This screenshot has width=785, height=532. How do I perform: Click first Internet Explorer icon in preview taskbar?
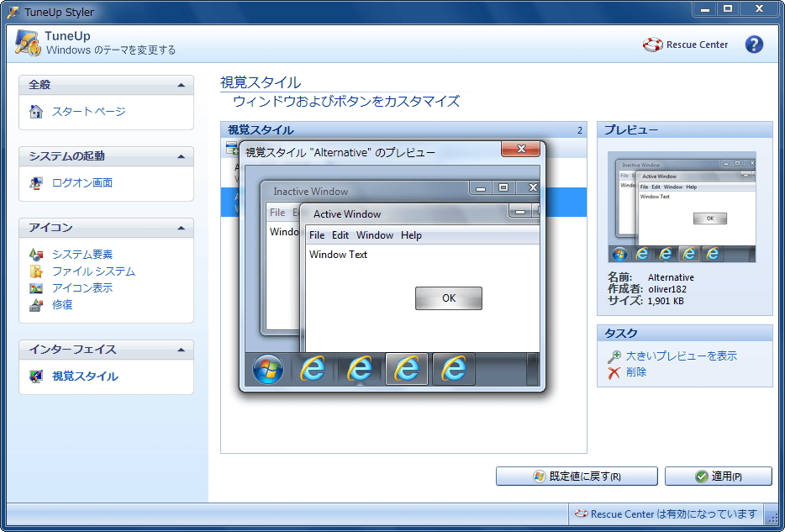coord(313,369)
